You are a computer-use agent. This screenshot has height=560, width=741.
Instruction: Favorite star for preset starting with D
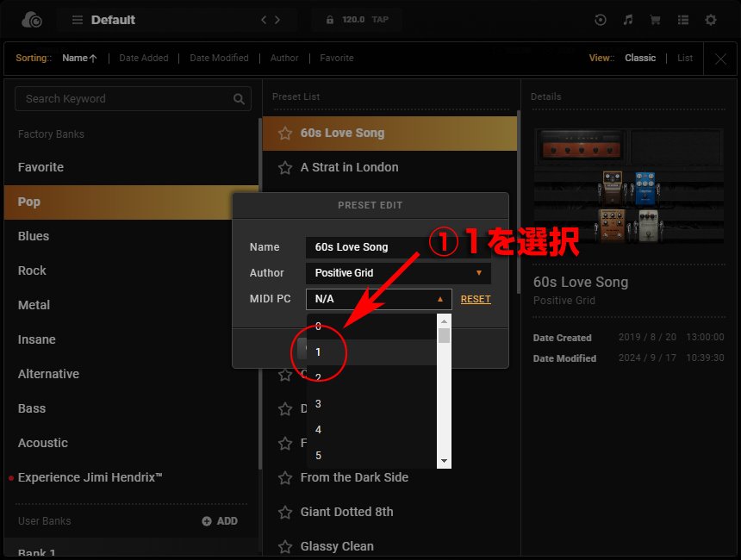[x=285, y=408]
